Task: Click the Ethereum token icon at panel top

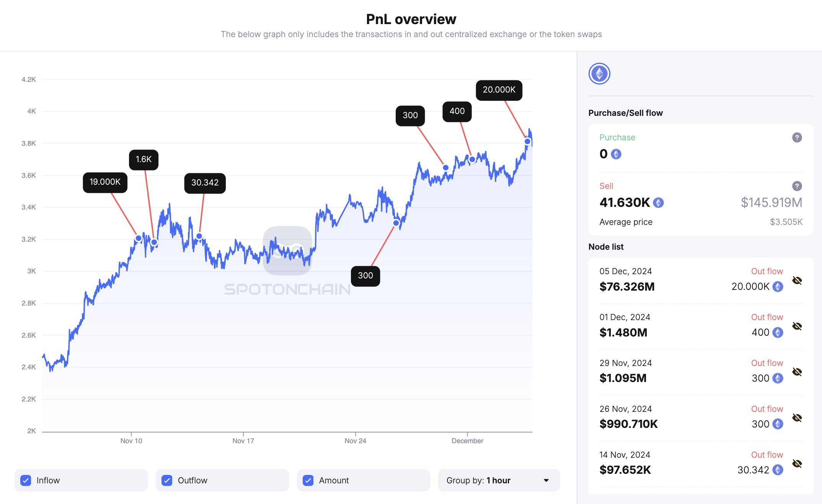Action: (x=599, y=74)
